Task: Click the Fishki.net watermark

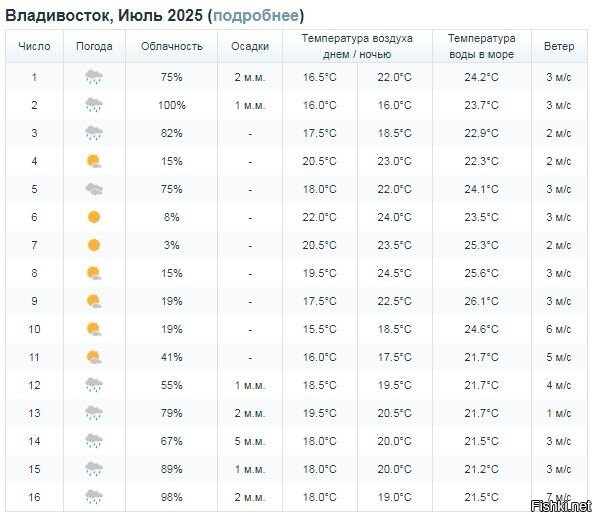Action: [x=561, y=506]
